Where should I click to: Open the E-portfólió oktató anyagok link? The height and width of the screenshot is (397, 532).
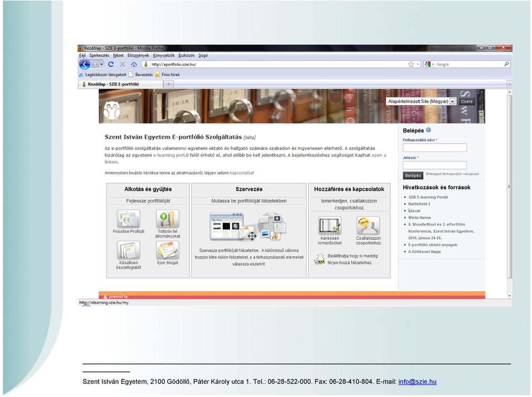click(x=433, y=244)
